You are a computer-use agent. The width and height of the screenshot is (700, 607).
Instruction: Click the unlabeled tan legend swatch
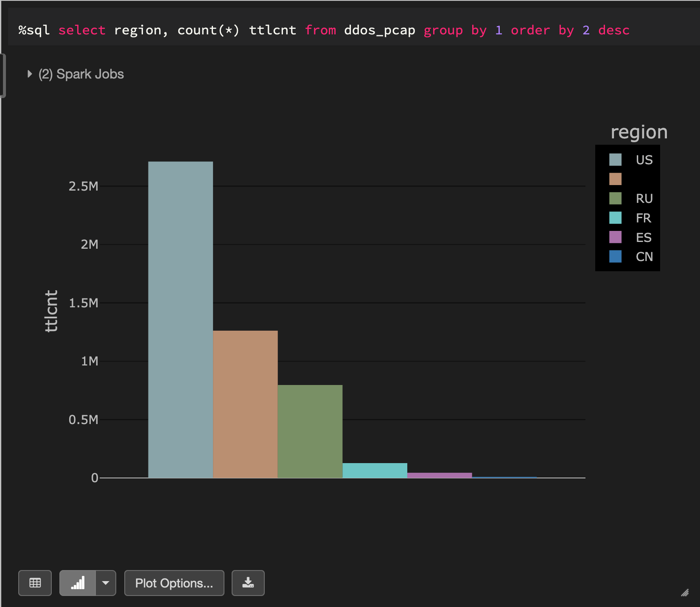point(615,179)
